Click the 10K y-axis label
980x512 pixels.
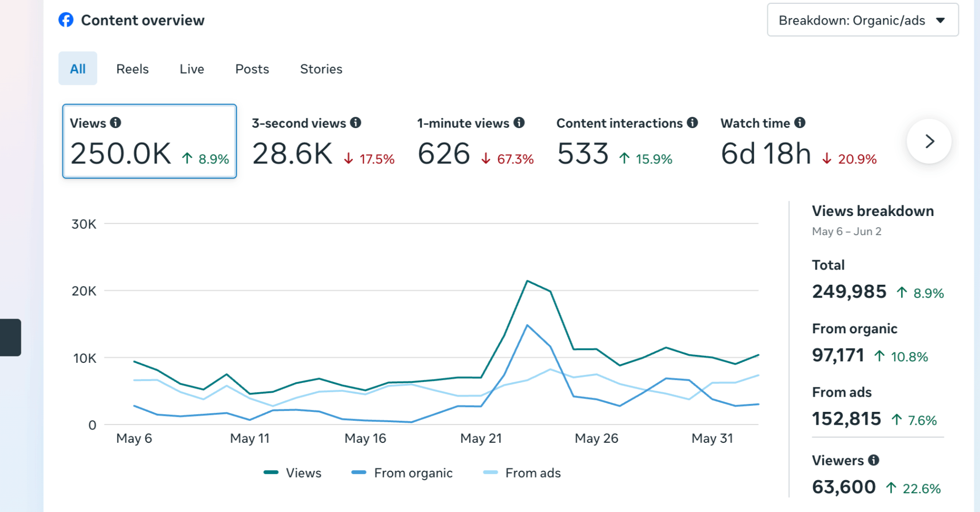[84, 358]
